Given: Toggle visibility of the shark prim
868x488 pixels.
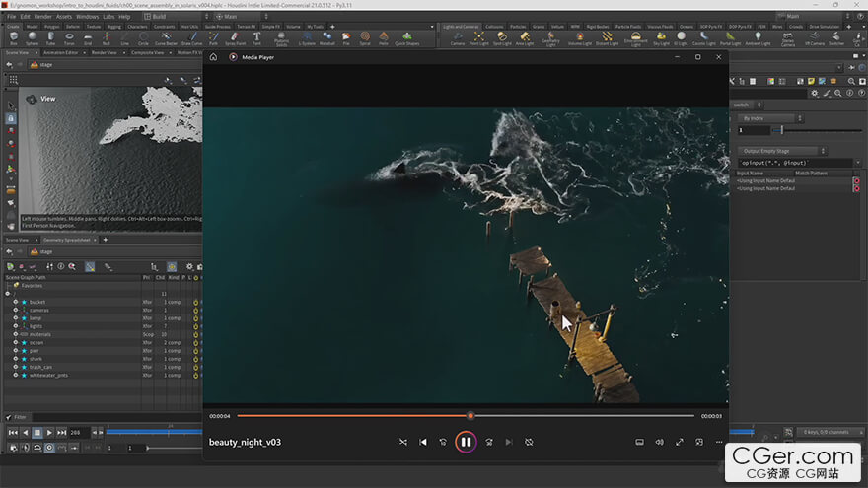Looking at the screenshot, I should (16, 358).
